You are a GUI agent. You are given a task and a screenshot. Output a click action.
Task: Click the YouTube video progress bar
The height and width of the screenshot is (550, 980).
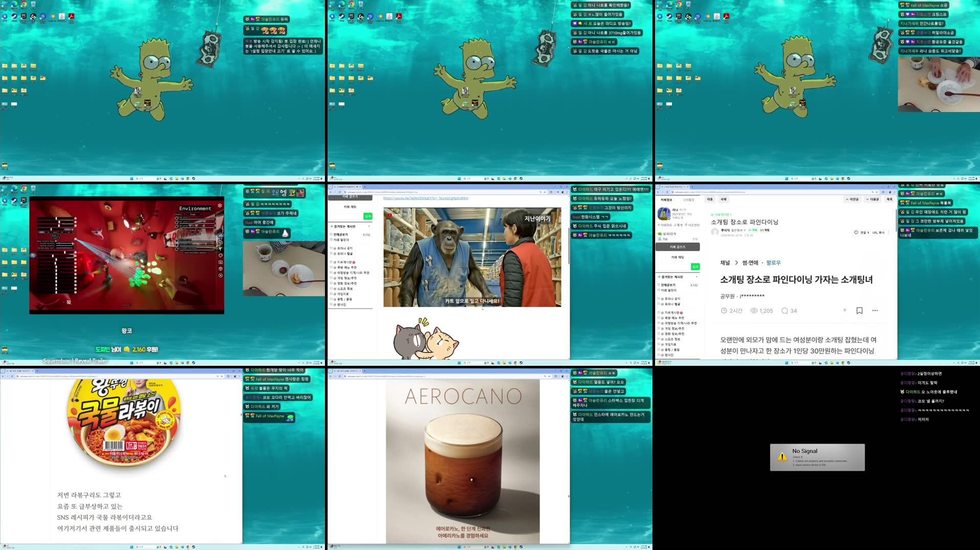coord(471,304)
